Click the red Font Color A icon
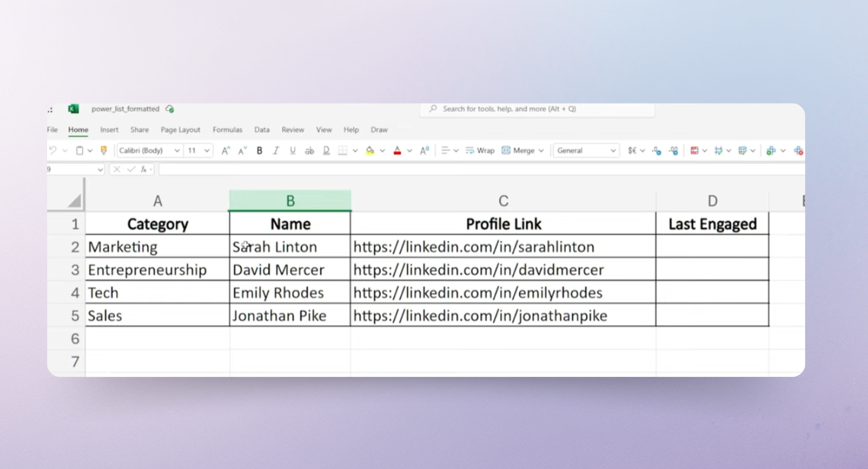The image size is (868, 469). (397, 150)
